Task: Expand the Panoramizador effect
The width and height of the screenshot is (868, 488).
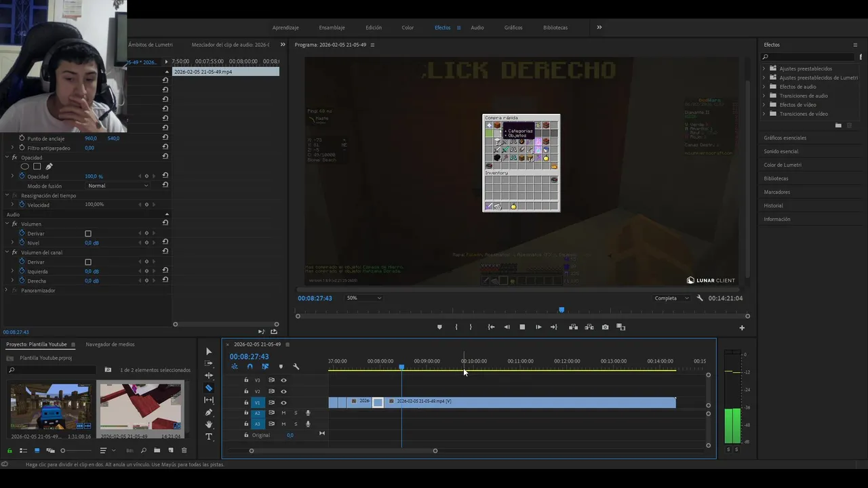Action: [6, 290]
